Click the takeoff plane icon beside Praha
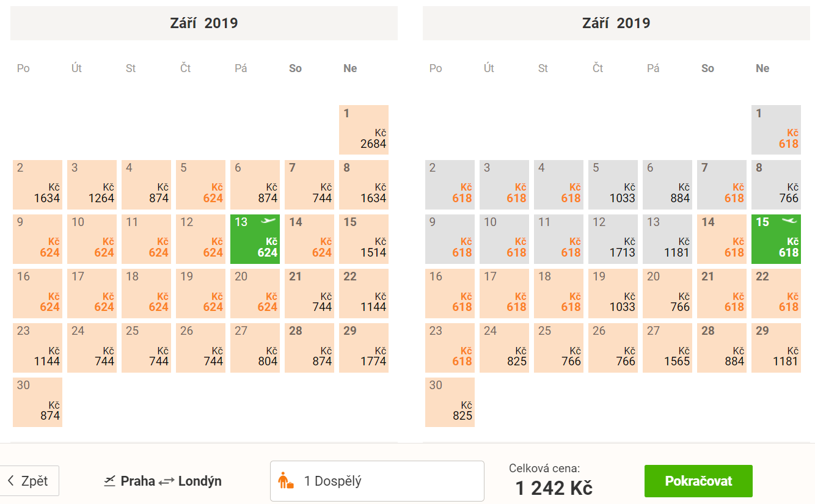The height and width of the screenshot is (504, 815). 110,481
